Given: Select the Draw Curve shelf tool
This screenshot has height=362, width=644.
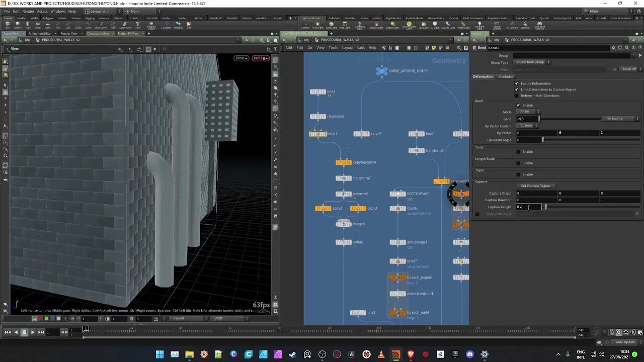Looking at the screenshot, I should 101,25.
